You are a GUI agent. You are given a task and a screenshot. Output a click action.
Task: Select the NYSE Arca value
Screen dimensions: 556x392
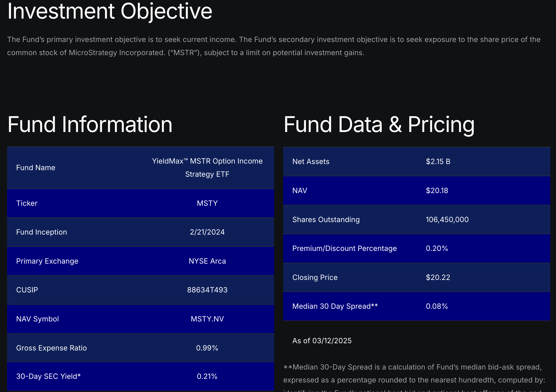tap(207, 261)
